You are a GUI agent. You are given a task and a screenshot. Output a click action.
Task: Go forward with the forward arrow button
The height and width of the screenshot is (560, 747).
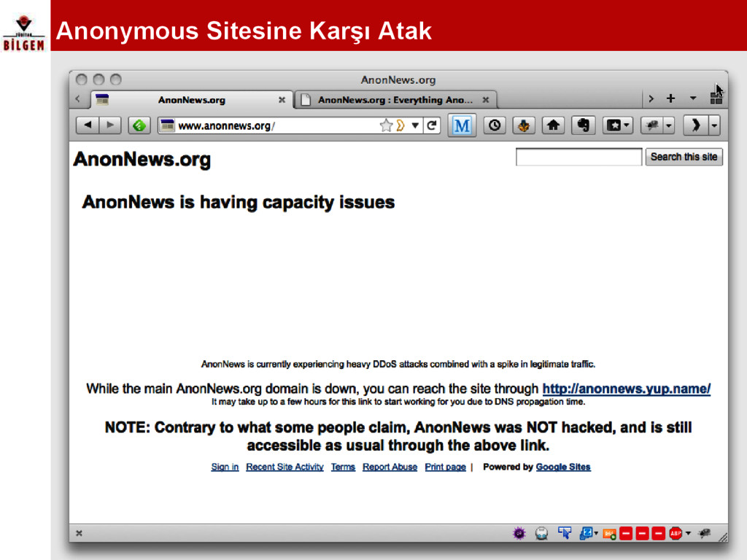[x=110, y=125]
